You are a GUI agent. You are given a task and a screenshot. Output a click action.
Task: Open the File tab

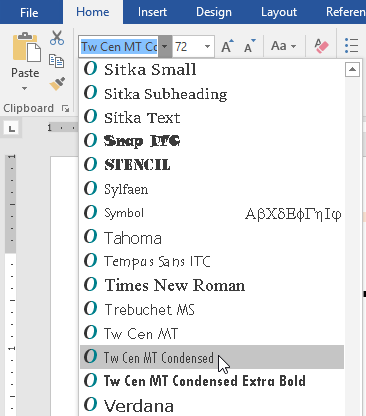coord(29,12)
